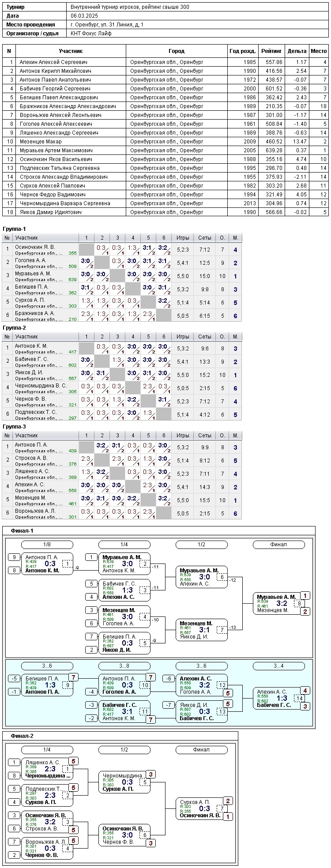Click the Сеты header in Группа-1 table

pyautogui.click(x=204, y=238)
